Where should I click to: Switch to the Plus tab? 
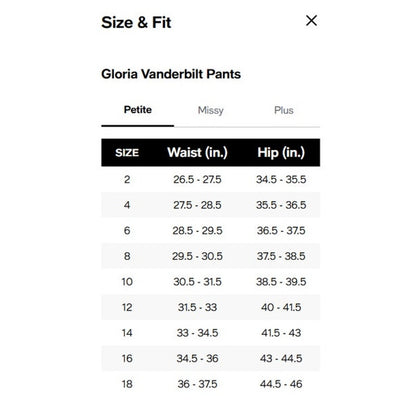pos(284,110)
